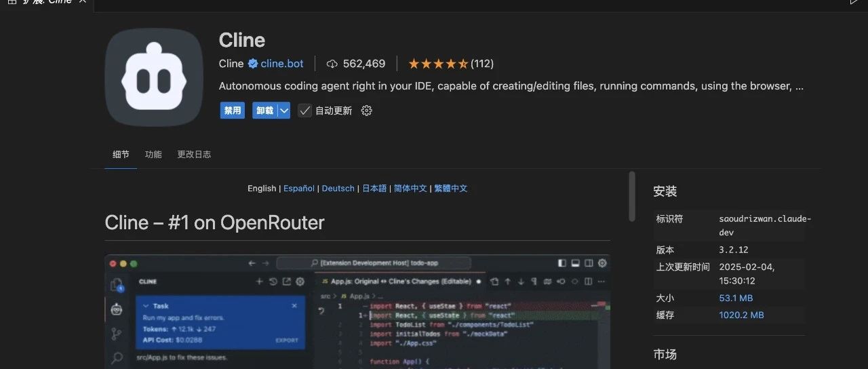Screen dimensions: 868x369
Task: Click the large Cline robot extension logo
Action: click(155, 77)
